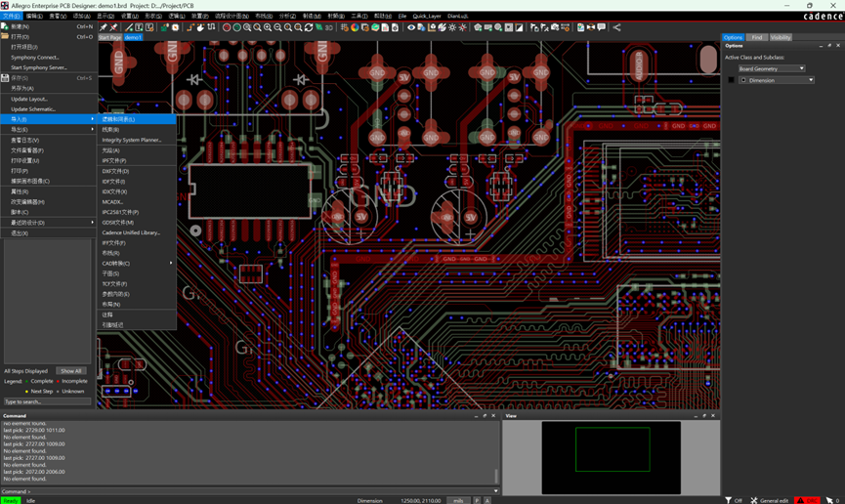Choose Update Layout... in File menu
The height and width of the screenshot is (504, 845).
[49, 99]
